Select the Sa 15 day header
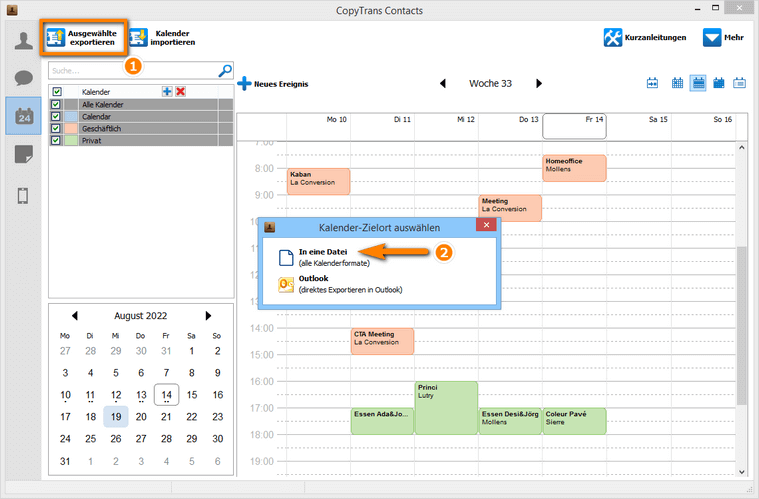The width and height of the screenshot is (759, 499). click(x=638, y=126)
